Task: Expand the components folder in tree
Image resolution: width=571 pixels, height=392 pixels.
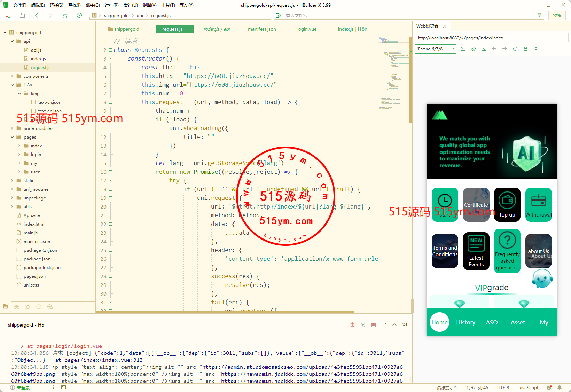Action: coord(12,76)
